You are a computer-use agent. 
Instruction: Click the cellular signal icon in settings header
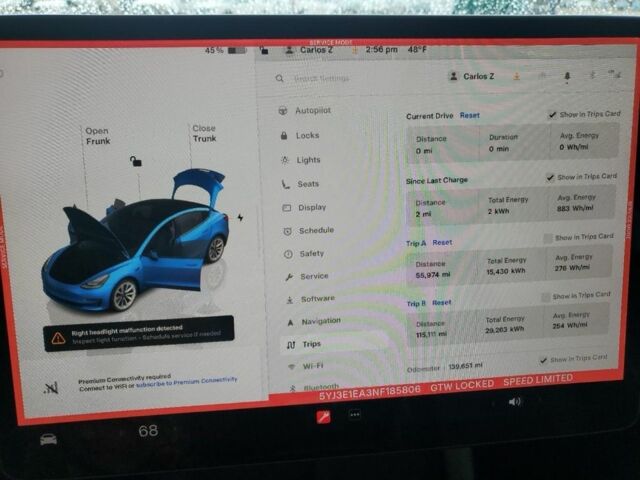click(x=614, y=74)
